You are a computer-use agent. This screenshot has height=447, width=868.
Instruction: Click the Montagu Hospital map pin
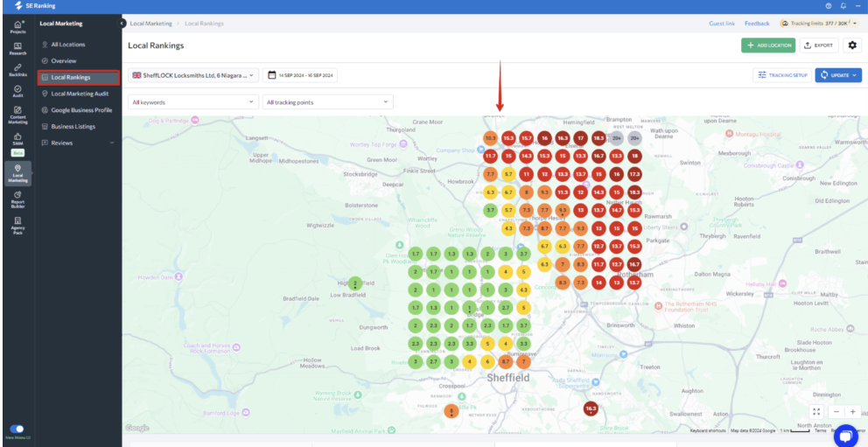(x=730, y=134)
